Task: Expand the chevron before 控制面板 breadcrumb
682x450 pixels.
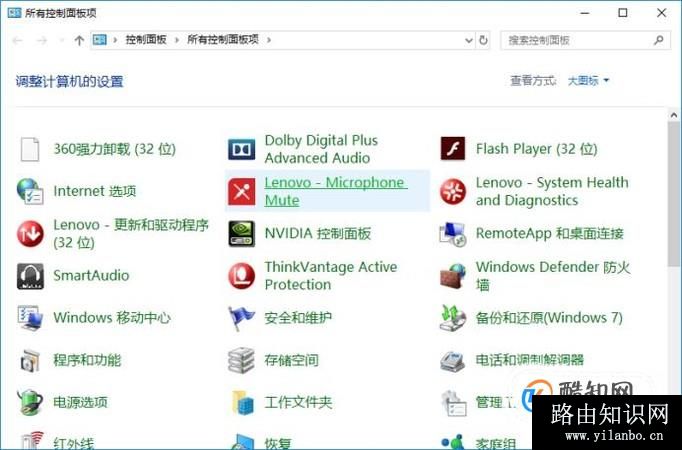Action: [115, 40]
